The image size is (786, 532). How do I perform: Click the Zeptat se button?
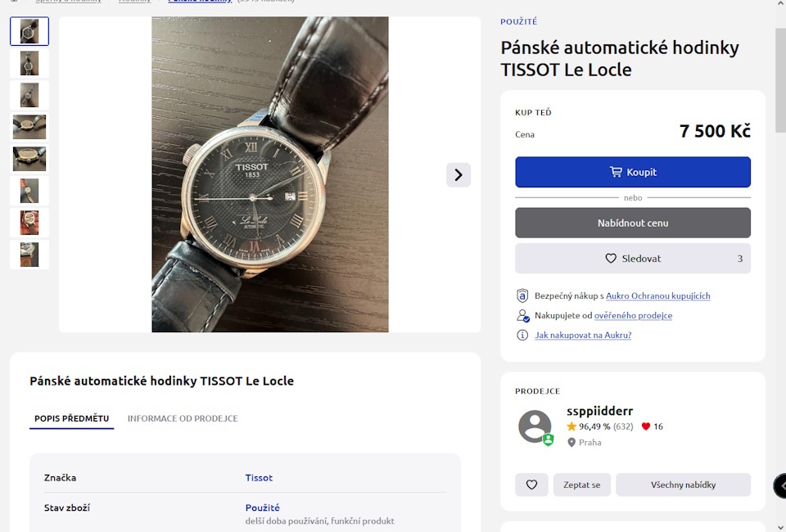[x=581, y=485]
